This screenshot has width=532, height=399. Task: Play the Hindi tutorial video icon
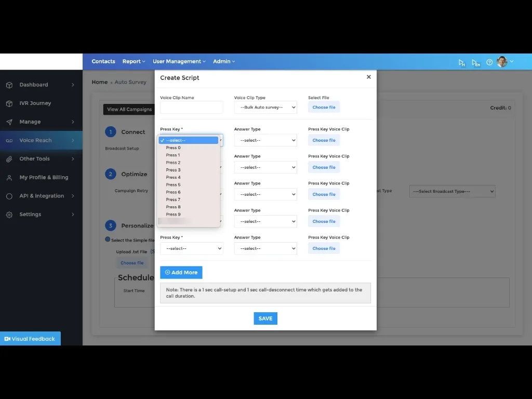pos(461,62)
